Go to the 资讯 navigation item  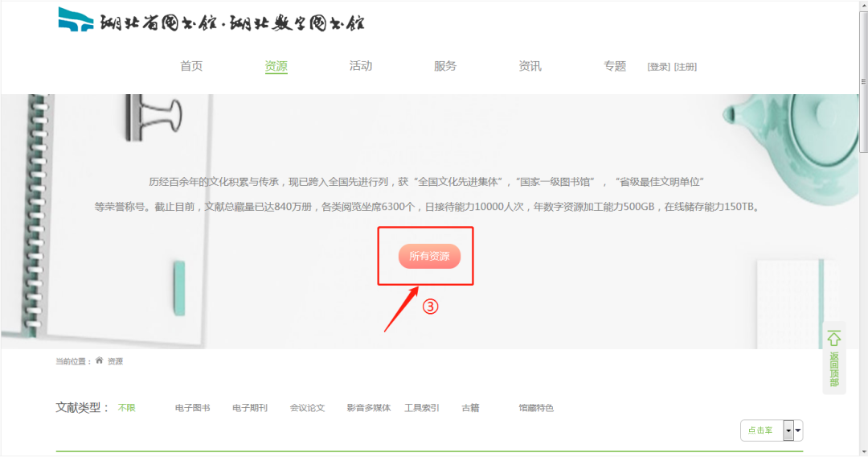coord(530,66)
